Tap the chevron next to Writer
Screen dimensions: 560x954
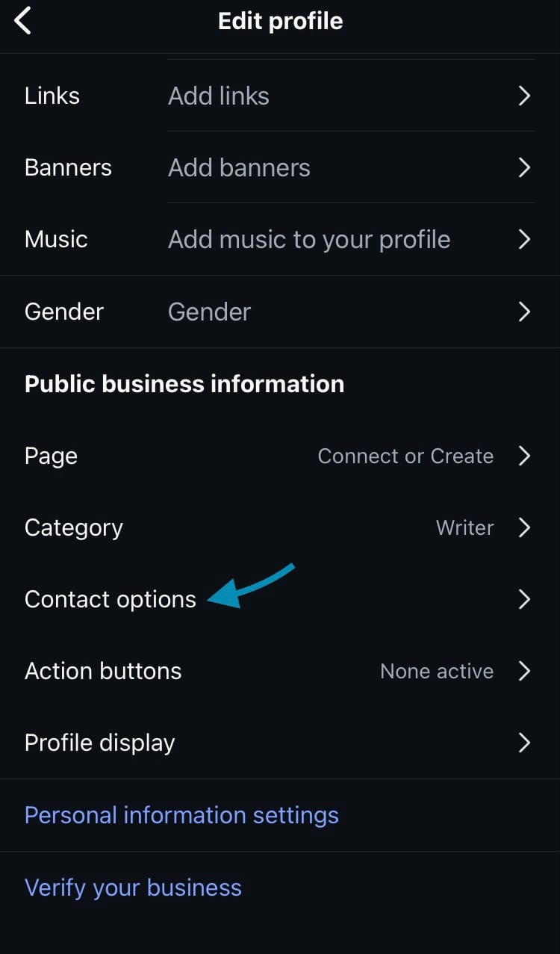pyautogui.click(x=524, y=527)
